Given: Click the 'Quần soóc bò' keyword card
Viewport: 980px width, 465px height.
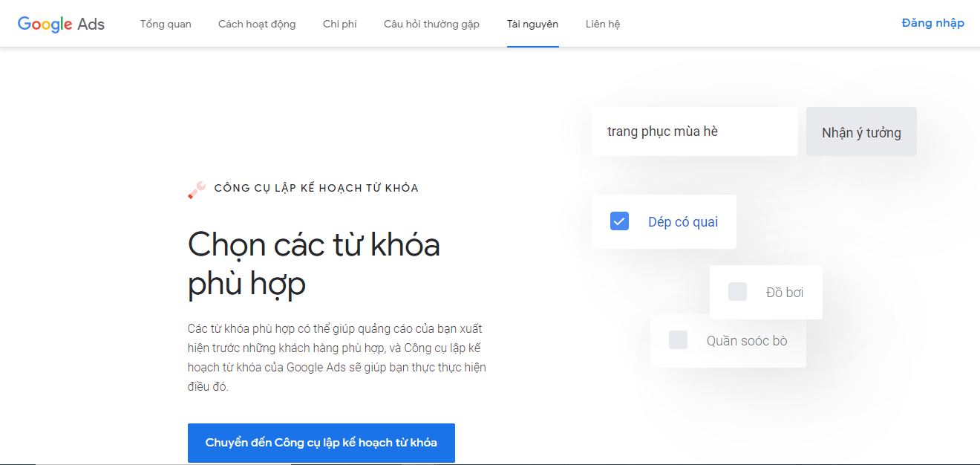Looking at the screenshot, I should pyautogui.click(x=728, y=340).
